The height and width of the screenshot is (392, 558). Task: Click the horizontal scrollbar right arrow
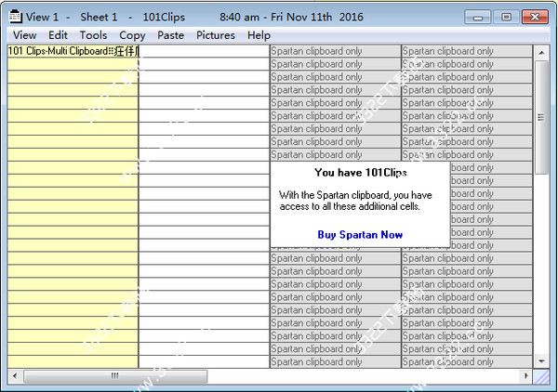pyautogui.click(x=525, y=375)
